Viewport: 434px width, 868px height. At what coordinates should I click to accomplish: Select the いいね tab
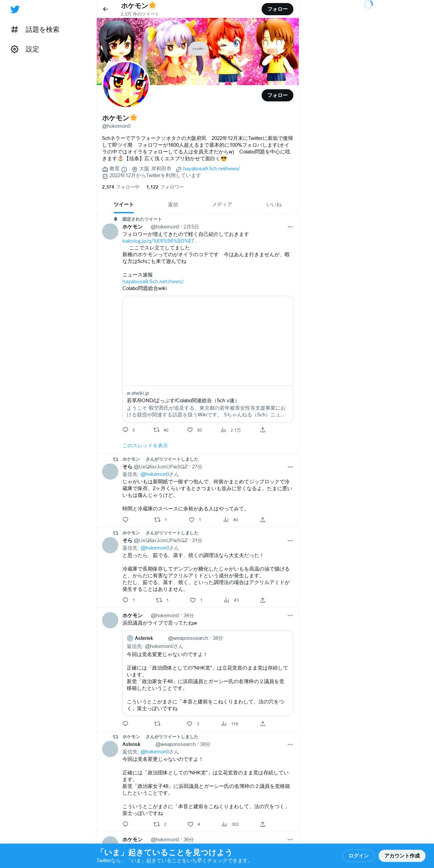274,204
